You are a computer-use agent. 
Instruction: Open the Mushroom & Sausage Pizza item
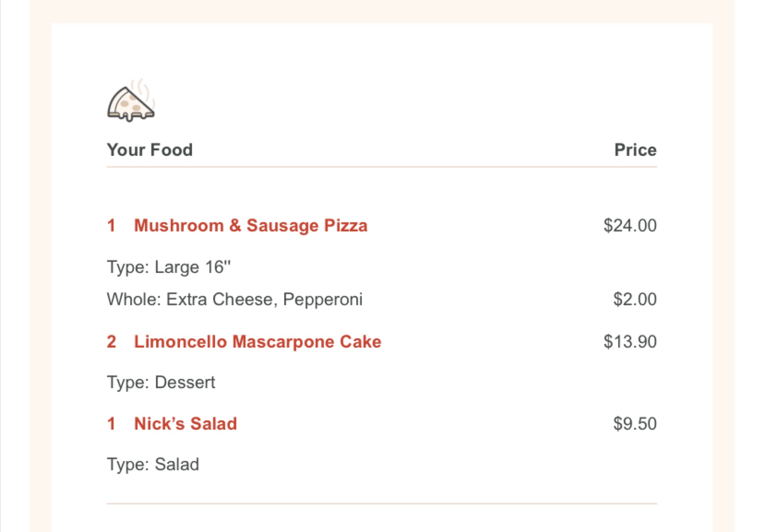(251, 225)
